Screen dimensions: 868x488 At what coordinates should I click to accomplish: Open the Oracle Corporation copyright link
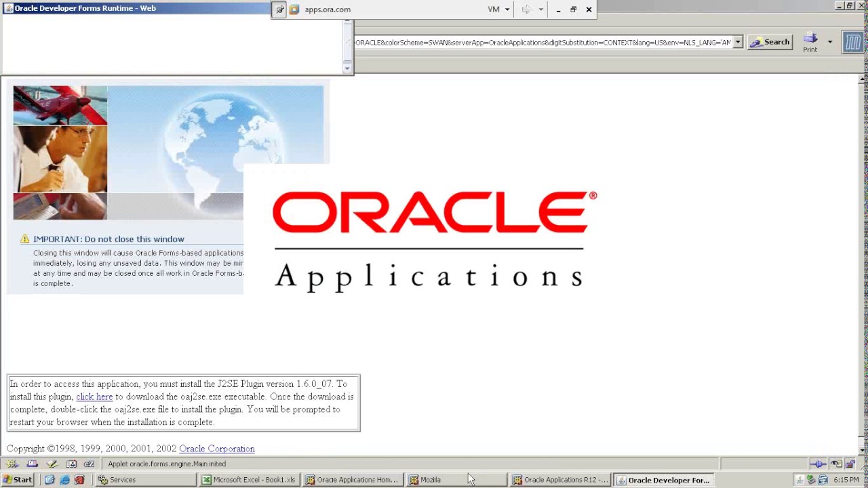[x=217, y=449]
